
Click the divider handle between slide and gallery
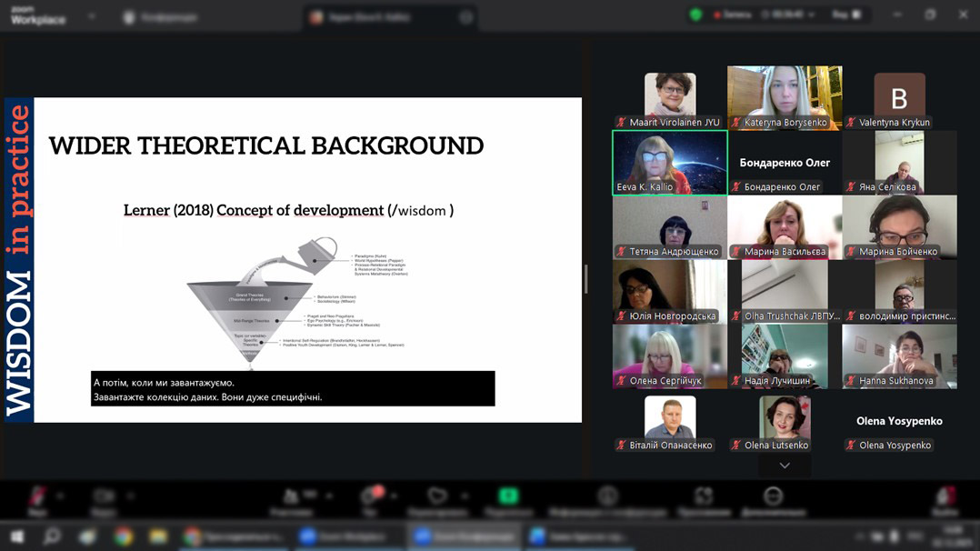586,278
